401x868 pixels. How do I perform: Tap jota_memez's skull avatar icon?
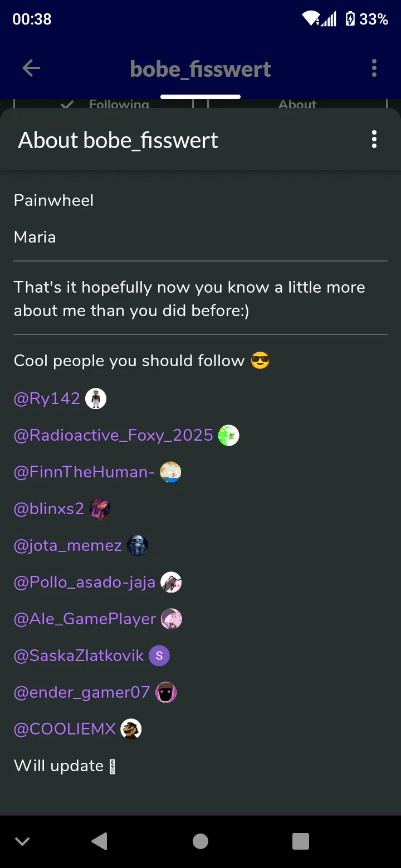pyautogui.click(x=138, y=545)
